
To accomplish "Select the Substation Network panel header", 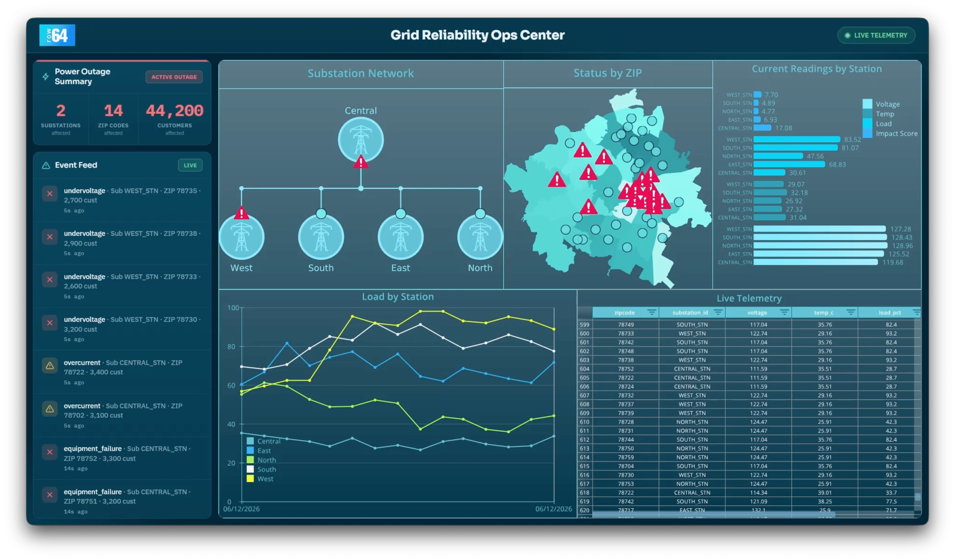I will click(360, 74).
